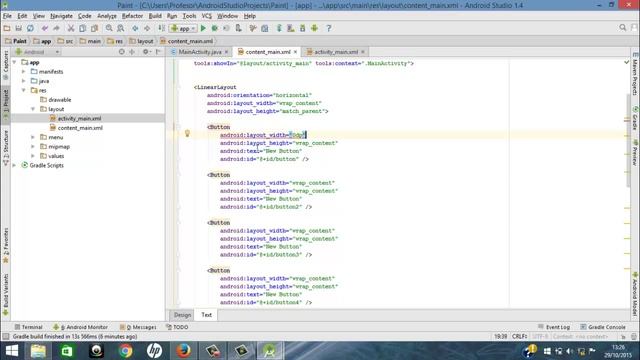Close the MainActivity.java editor tab

click(226, 52)
